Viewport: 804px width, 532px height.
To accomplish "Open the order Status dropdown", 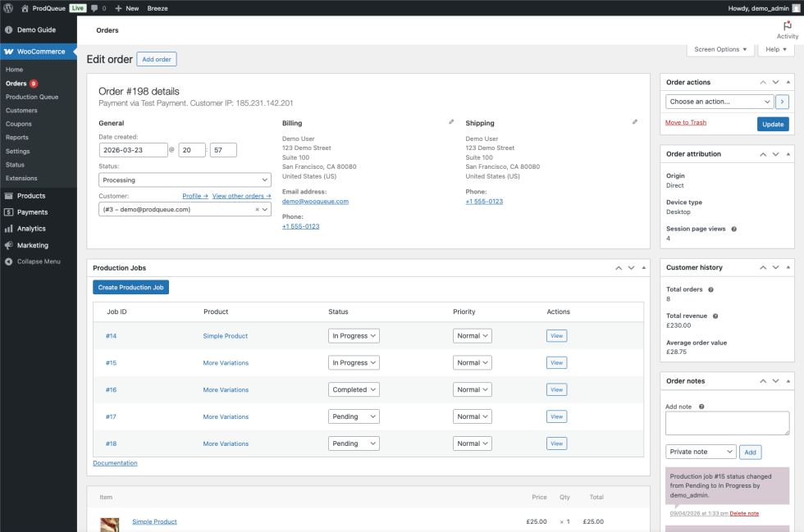I will click(185, 180).
